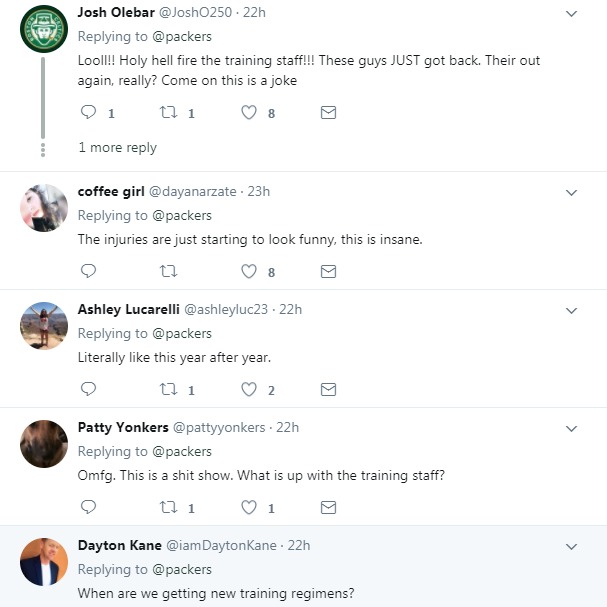Open dropdown arrow on Dayton Kane's tweet
The height and width of the screenshot is (607, 607).
click(572, 547)
